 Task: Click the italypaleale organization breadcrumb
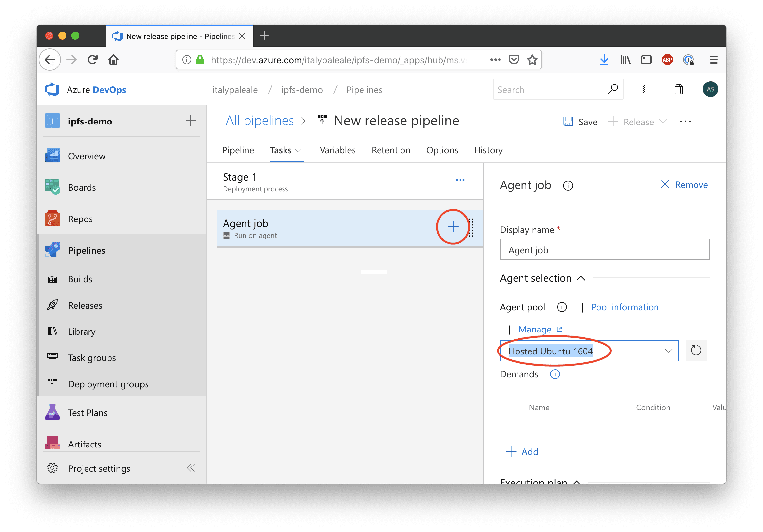click(235, 90)
